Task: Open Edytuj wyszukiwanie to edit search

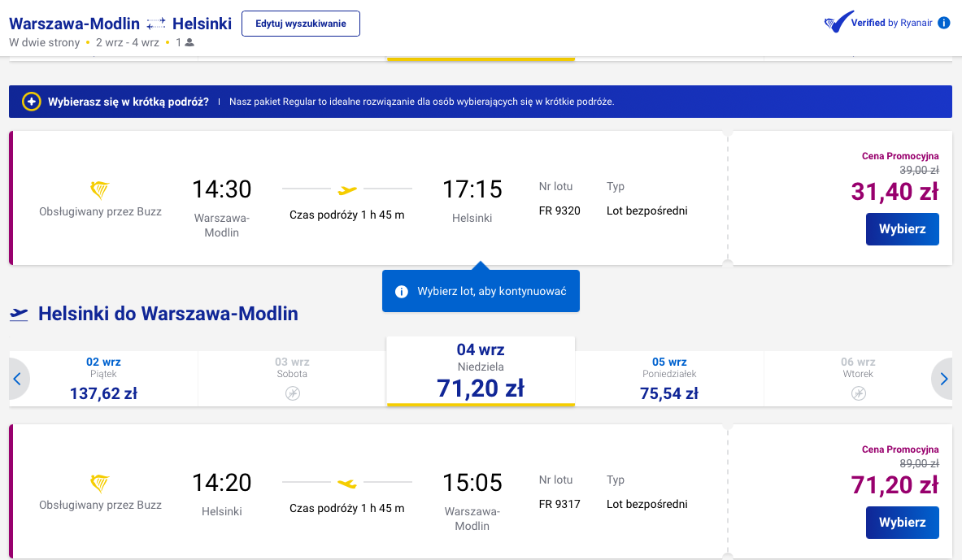Action: 301,24
